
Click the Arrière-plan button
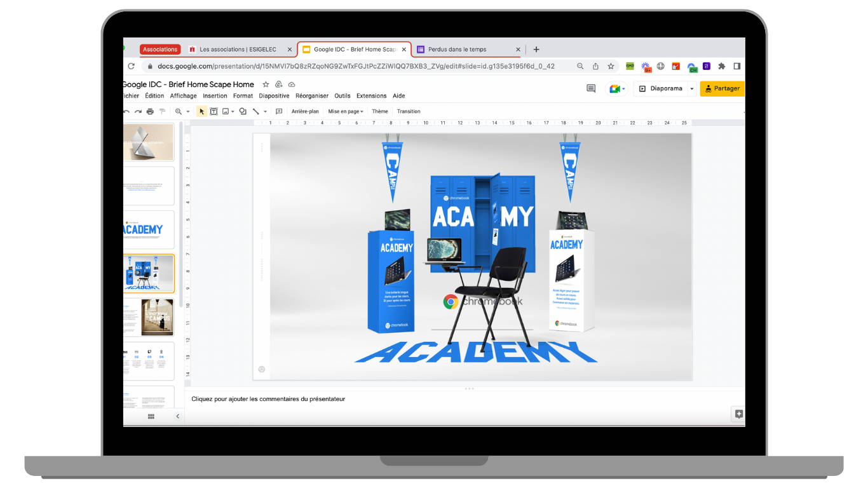[305, 111]
